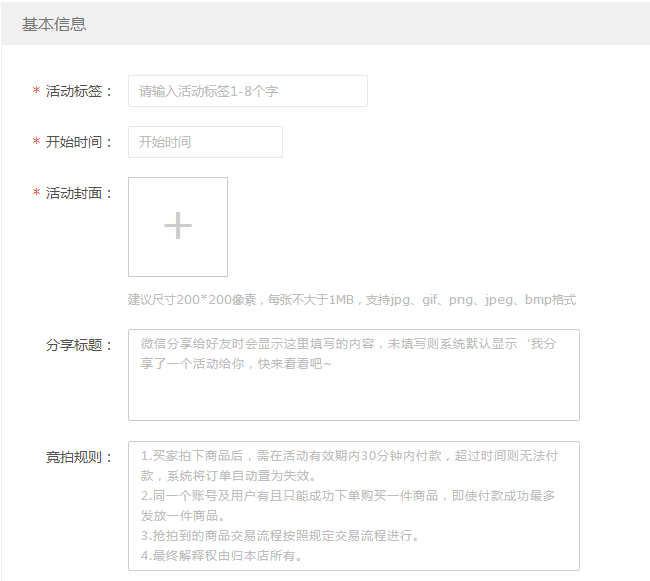Place cursor on rule 4 about 最终解释权
The width and height of the screenshot is (650, 581).
tap(222, 555)
